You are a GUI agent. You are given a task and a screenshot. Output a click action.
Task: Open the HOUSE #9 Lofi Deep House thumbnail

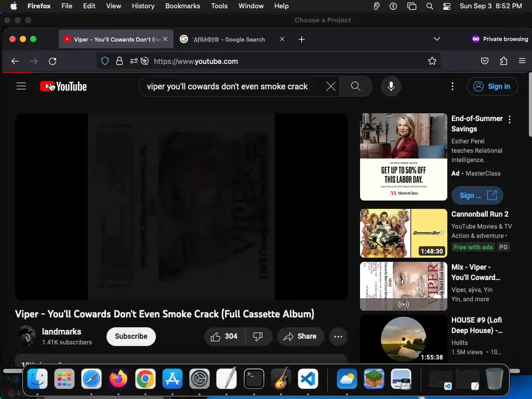pos(403,339)
